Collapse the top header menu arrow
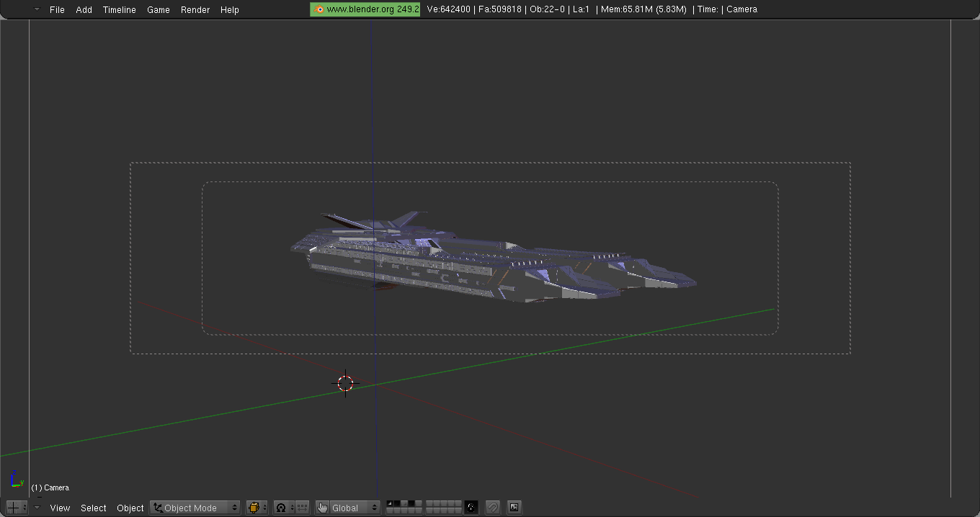Image resolution: width=980 pixels, height=517 pixels. [37, 9]
